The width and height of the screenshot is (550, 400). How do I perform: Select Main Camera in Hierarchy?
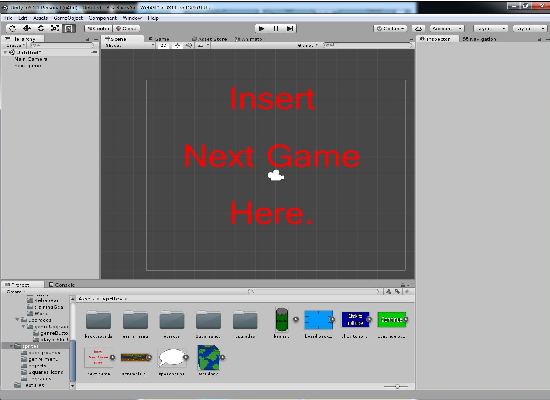pos(31,59)
